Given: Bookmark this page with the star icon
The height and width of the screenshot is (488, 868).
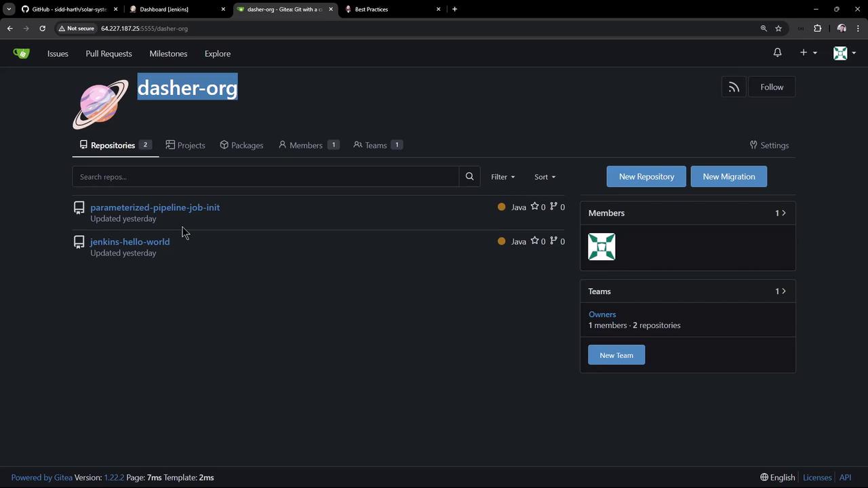Looking at the screenshot, I should tap(778, 28).
